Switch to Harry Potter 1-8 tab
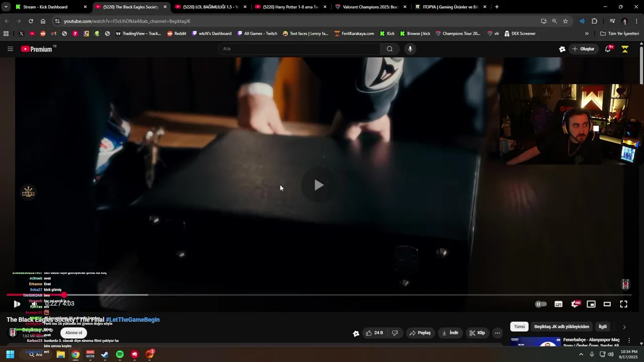This screenshot has width=644, height=362. [290, 7]
